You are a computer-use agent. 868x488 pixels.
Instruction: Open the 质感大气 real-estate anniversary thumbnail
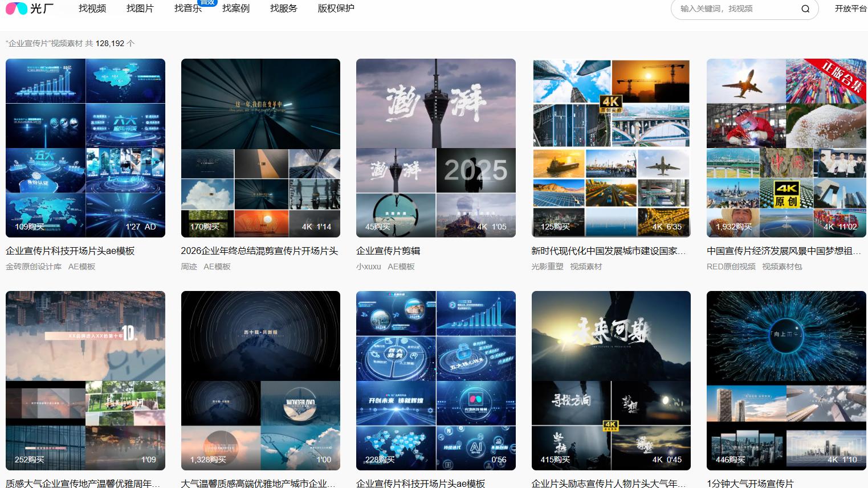tap(85, 380)
